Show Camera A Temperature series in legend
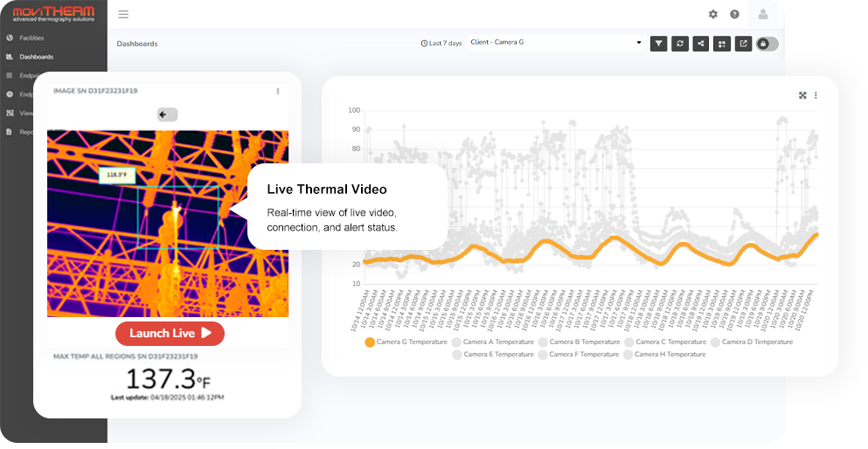Viewport: 868px width, 449px height. 491,342
